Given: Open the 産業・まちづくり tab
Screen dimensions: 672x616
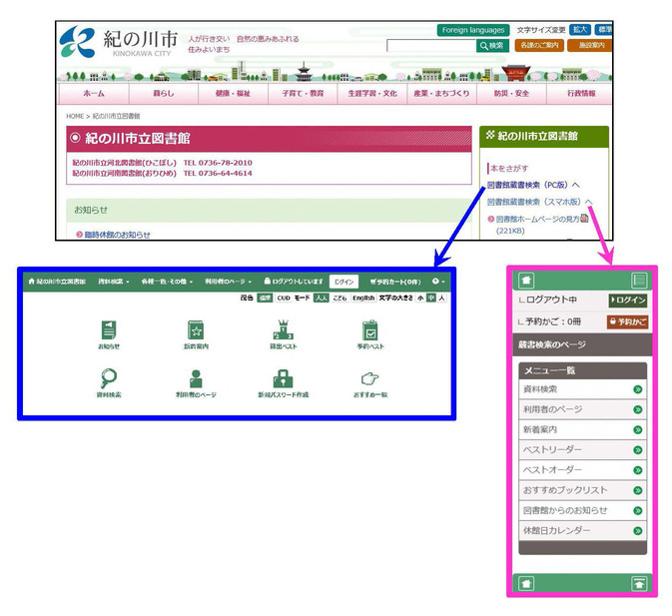Looking at the screenshot, I should (x=441, y=94).
